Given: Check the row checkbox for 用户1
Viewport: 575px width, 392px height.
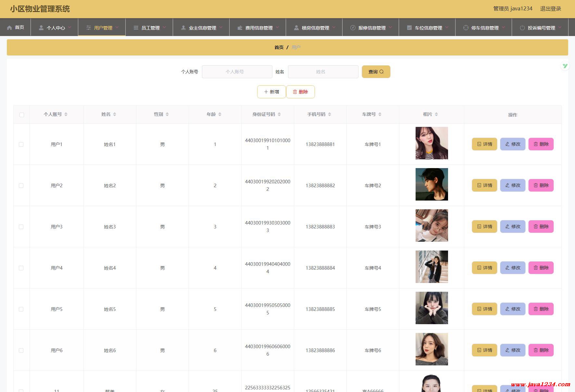Looking at the screenshot, I should 21,144.
